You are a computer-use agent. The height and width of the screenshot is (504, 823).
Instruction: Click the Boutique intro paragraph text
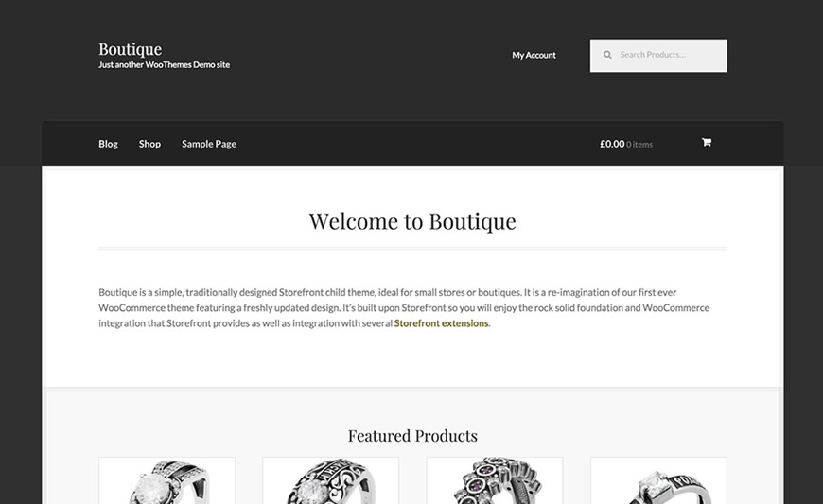point(404,308)
